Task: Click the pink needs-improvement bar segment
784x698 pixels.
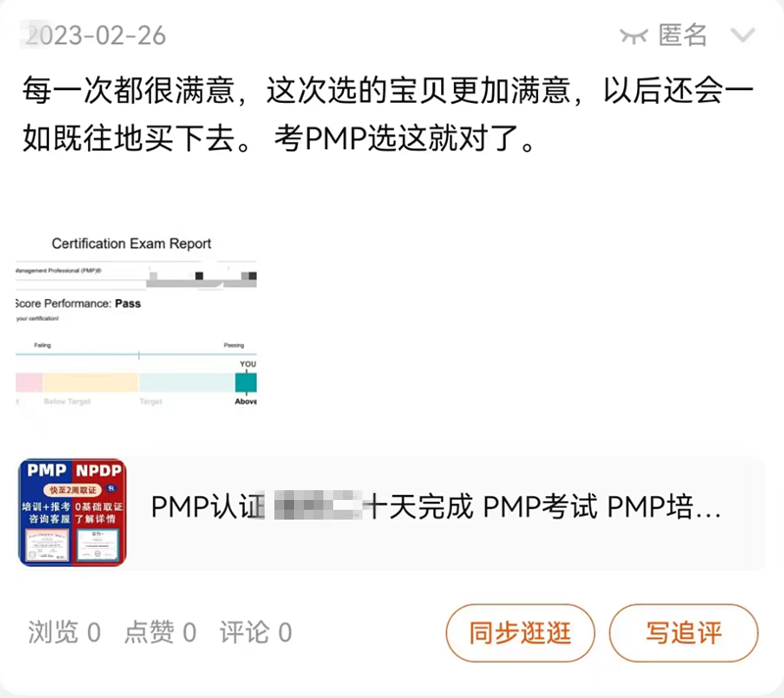Action: [x=29, y=382]
